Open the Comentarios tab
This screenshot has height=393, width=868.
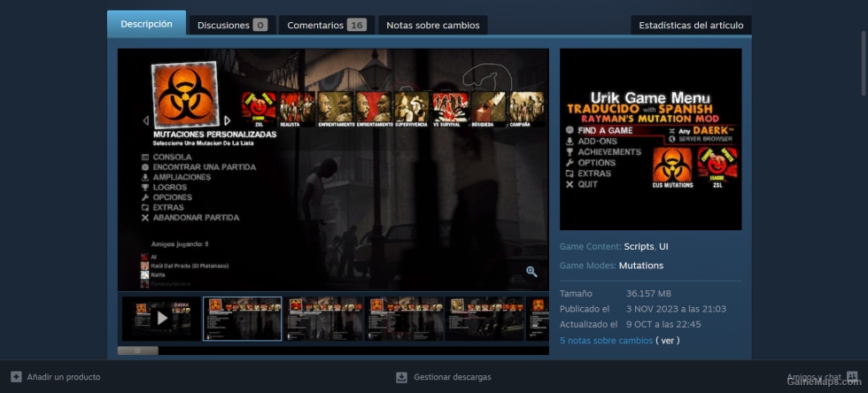coord(327,26)
